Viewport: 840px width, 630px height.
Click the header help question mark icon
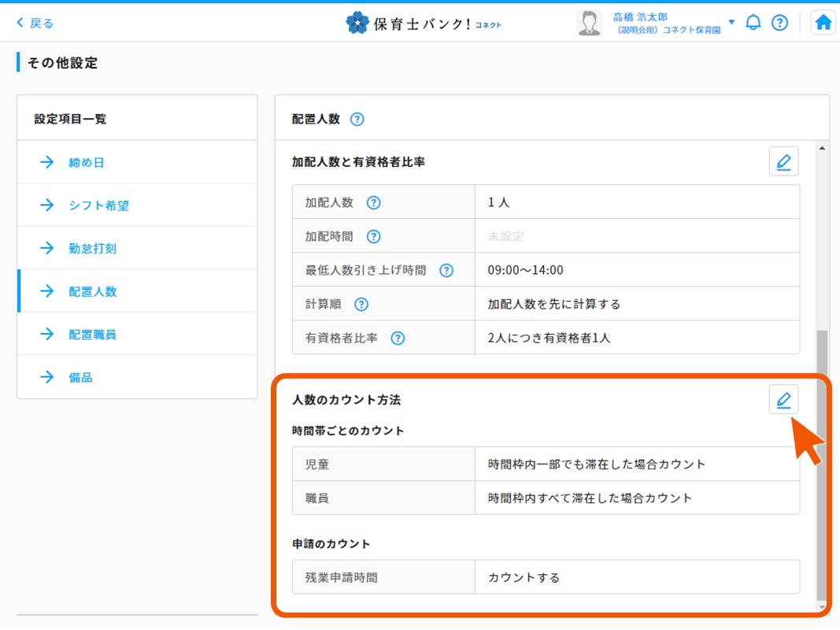[x=779, y=22]
